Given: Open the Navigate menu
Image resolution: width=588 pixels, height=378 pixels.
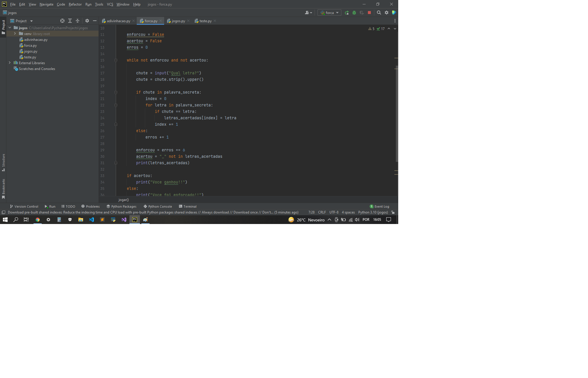Looking at the screenshot, I should (46, 4).
